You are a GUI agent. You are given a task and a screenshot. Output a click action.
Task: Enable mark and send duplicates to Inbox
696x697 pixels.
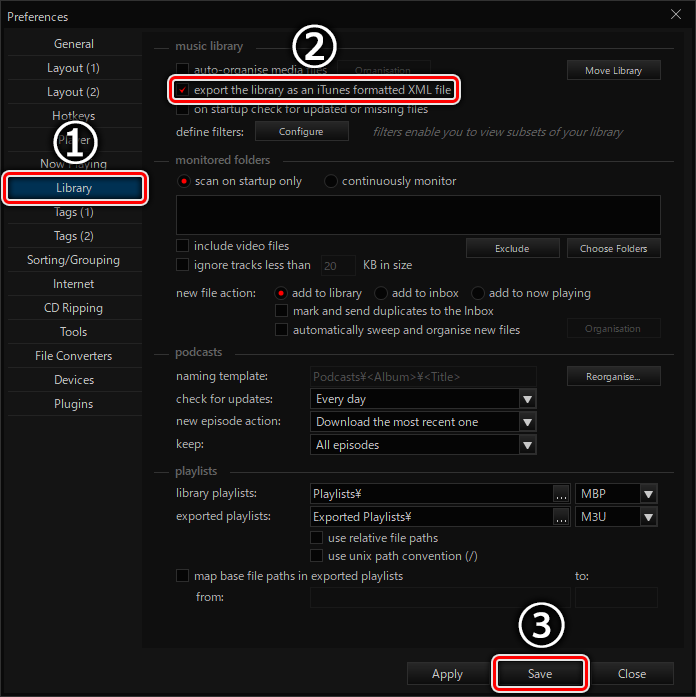point(281,311)
